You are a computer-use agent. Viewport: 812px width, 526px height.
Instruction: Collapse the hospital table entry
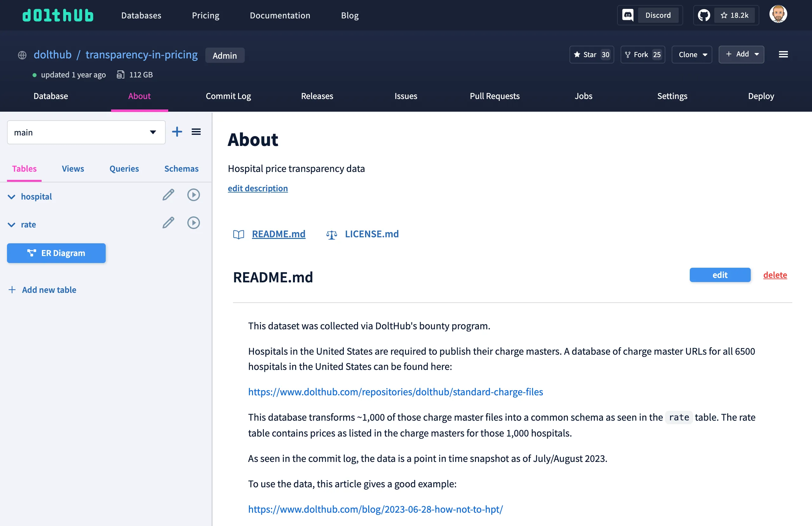pos(11,197)
